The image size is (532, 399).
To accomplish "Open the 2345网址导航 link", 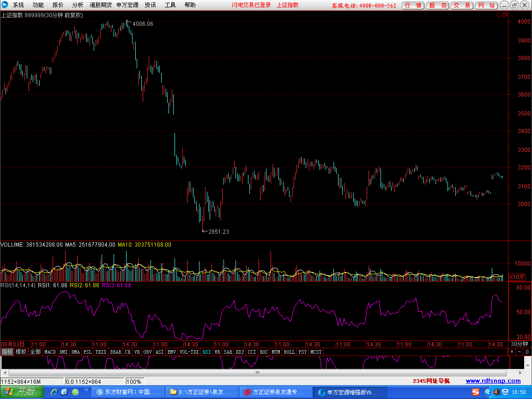I will click(x=431, y=381).
